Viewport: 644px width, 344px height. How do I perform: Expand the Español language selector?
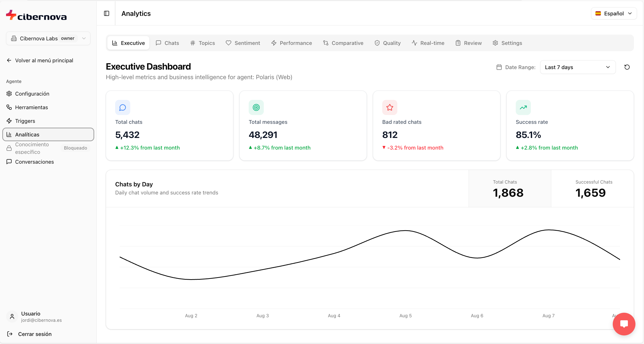coord(614,13)
